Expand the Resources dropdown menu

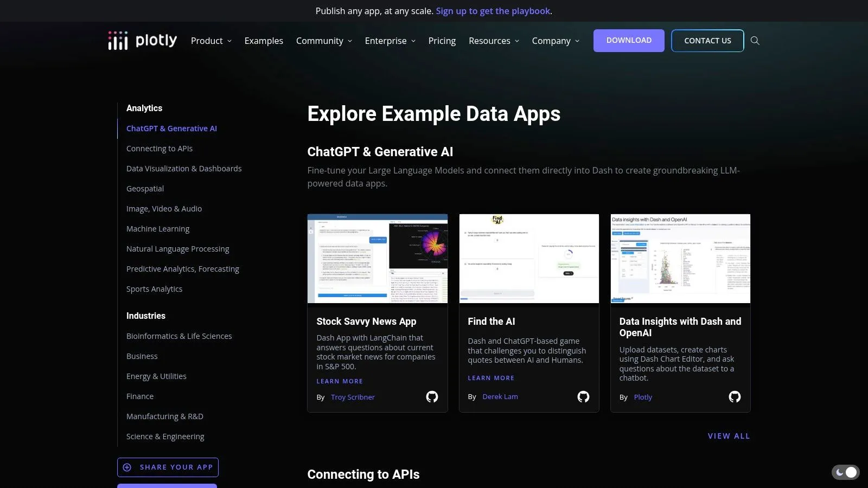coord(494,41)
